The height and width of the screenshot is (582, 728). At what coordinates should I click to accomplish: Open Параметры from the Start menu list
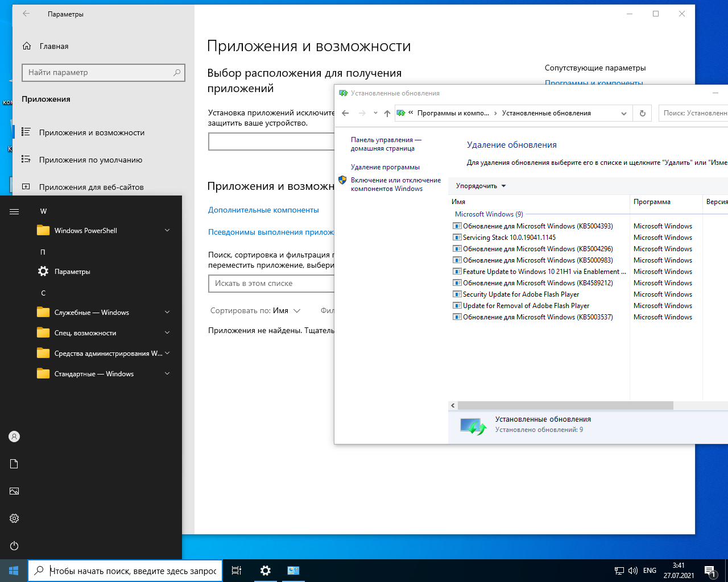coord(72,272)
